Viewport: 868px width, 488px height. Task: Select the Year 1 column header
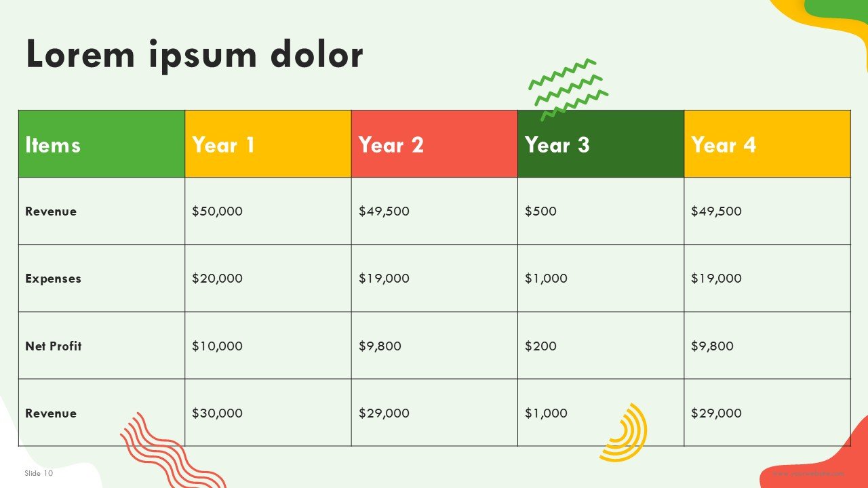coord(268,144)
